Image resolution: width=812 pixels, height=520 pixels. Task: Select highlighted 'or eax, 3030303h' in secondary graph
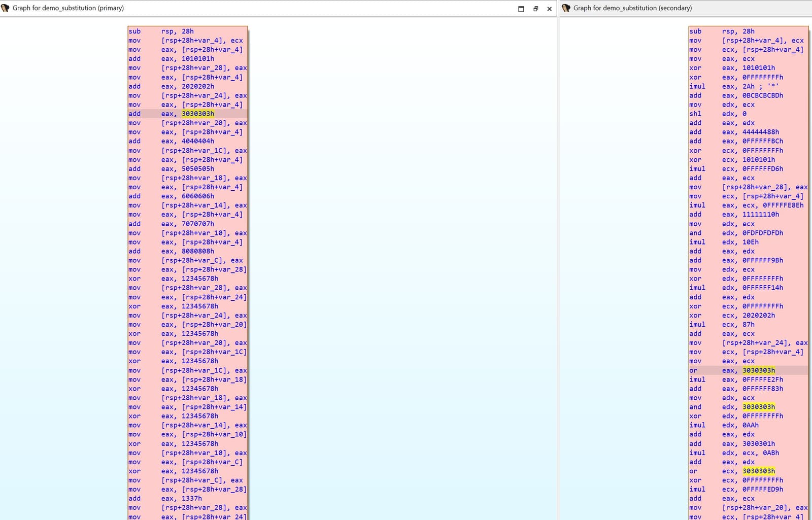[749, 370]
